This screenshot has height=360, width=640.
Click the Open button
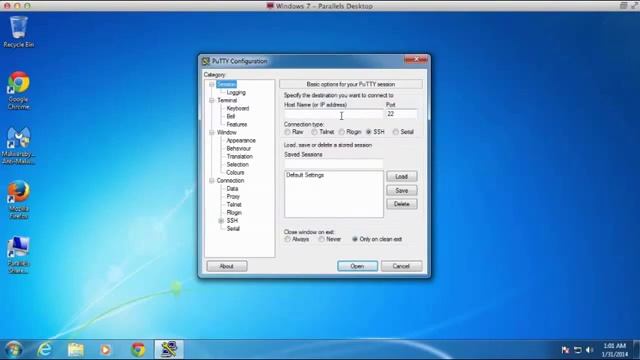(358, 266)
